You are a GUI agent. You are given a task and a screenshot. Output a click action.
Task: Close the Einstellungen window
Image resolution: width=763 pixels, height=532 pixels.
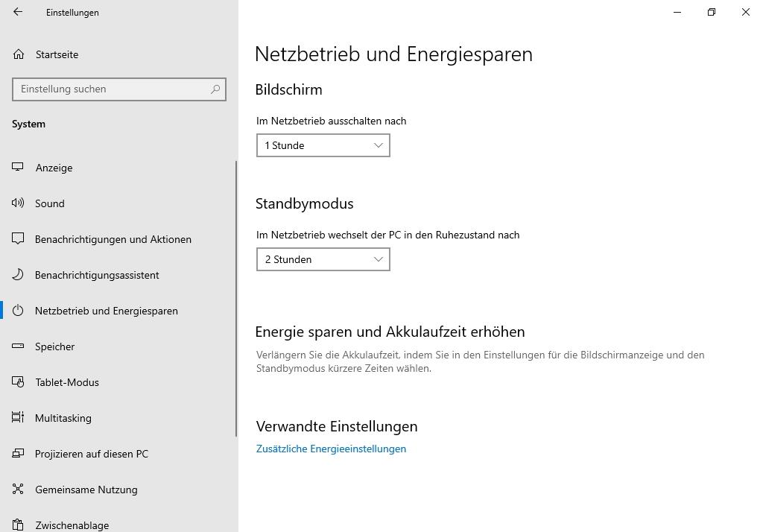745,12
